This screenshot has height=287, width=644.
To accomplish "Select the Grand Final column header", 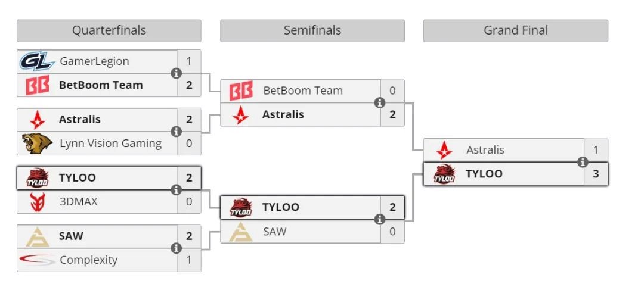I will [515, 30].
